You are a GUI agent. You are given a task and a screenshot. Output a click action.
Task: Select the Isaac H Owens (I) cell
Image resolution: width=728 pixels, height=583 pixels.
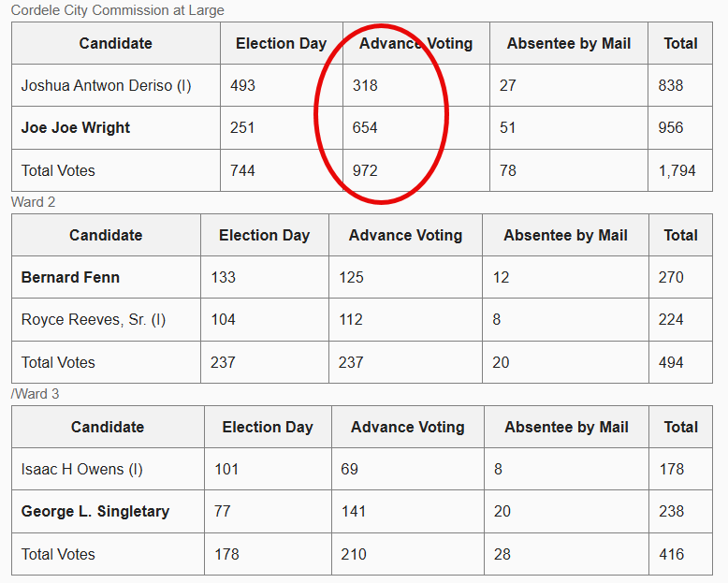click(x=82, y=469)
